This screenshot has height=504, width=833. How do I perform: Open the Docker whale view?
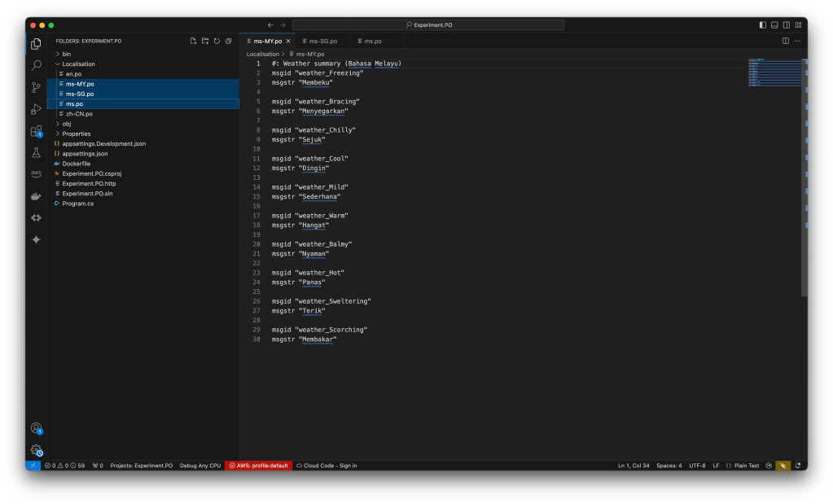(36, 196)
